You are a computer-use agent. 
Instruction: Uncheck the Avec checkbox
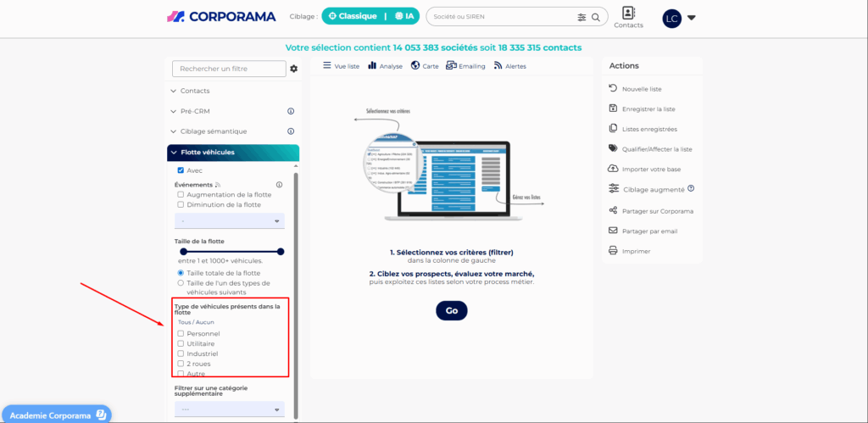pos(181,170)
